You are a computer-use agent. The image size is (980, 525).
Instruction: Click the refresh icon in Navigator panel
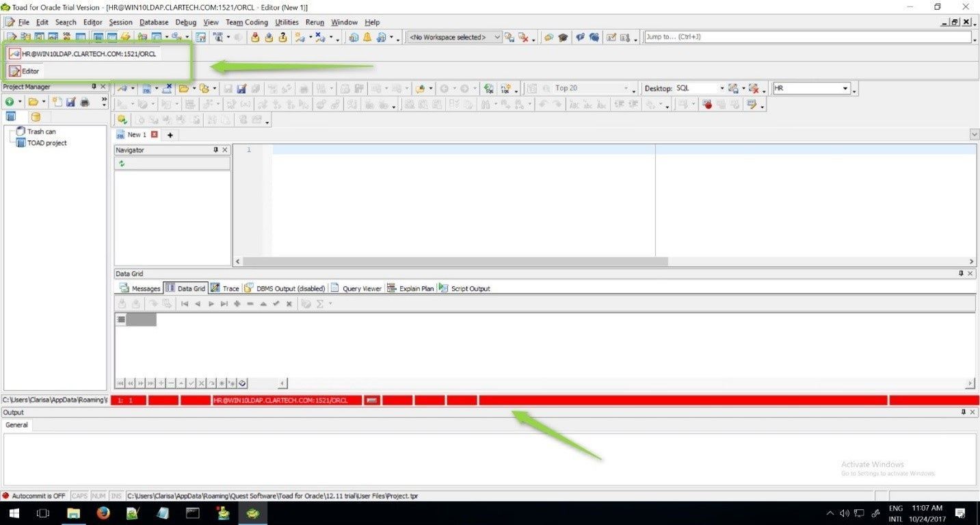tap(122, 164)
